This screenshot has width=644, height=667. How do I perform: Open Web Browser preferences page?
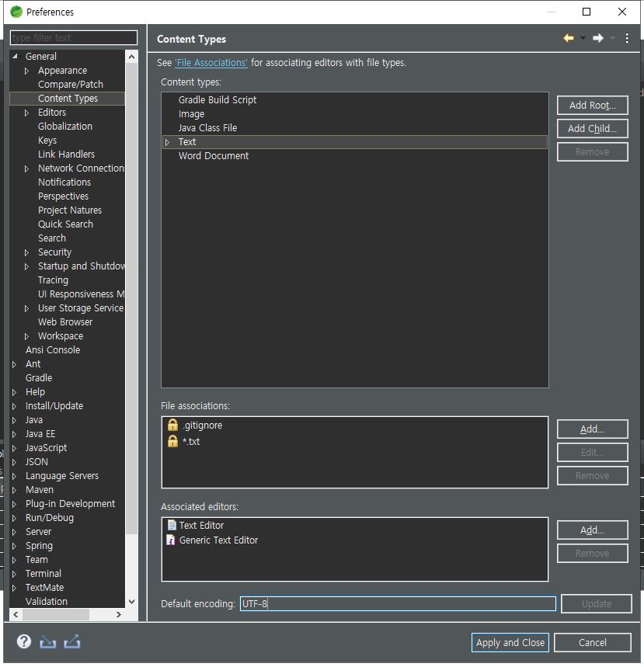(x=65, y=322)
